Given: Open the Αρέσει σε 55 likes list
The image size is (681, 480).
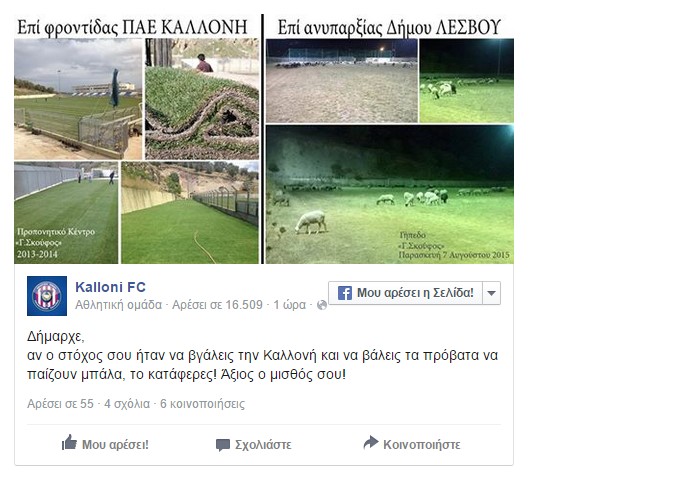Looking at the screenshot, I should [x=60, y=404].
